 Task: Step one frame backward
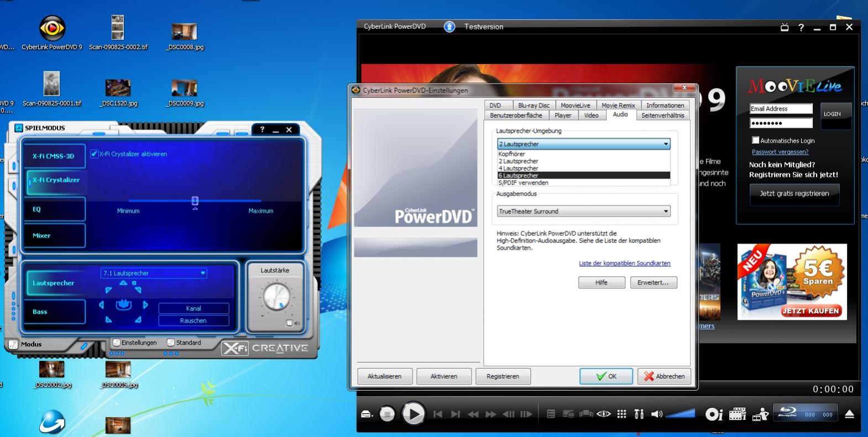pos(509,414)
